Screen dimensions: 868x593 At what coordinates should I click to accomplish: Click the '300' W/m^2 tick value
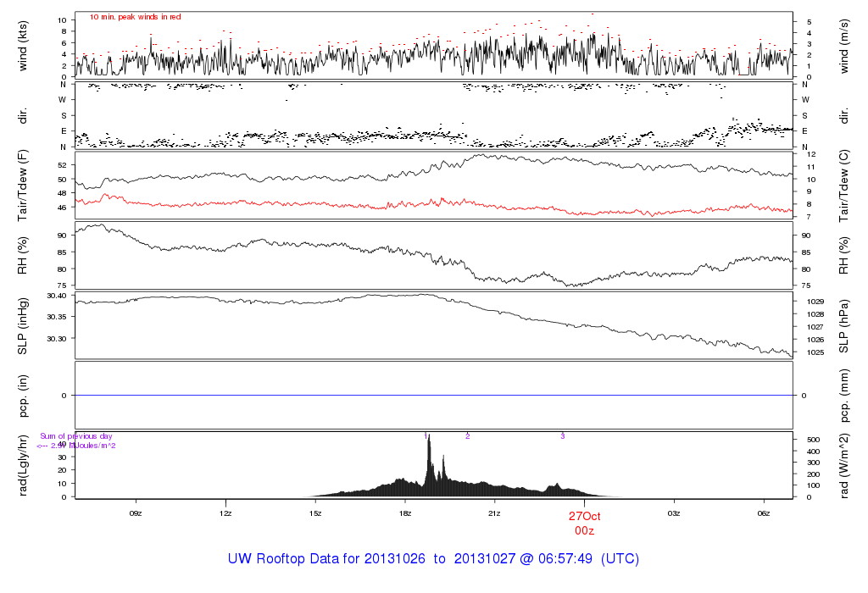(813, 463)
